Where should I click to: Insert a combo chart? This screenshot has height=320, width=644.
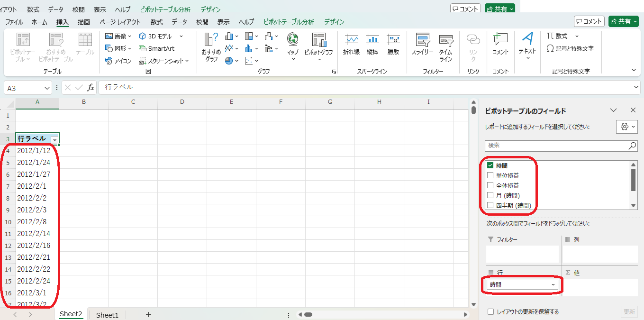(272, 48)
